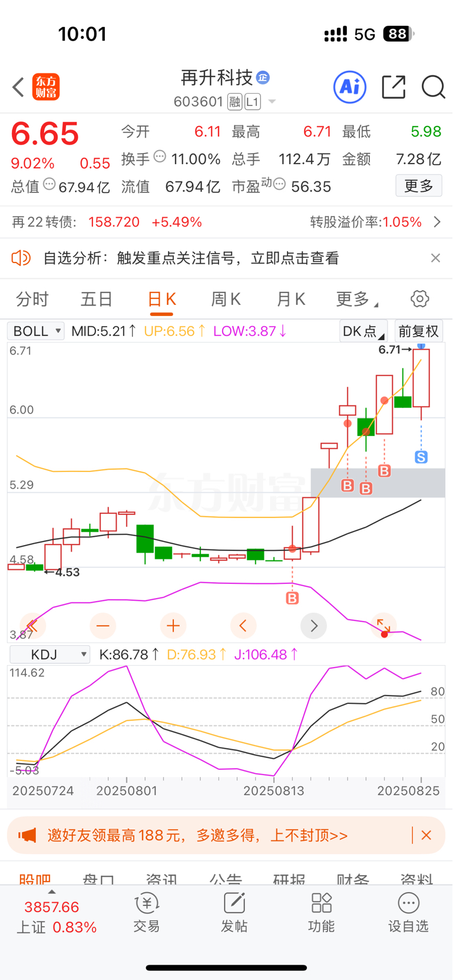
Task: Select the 日K chart tab
Action: point(161,299)
